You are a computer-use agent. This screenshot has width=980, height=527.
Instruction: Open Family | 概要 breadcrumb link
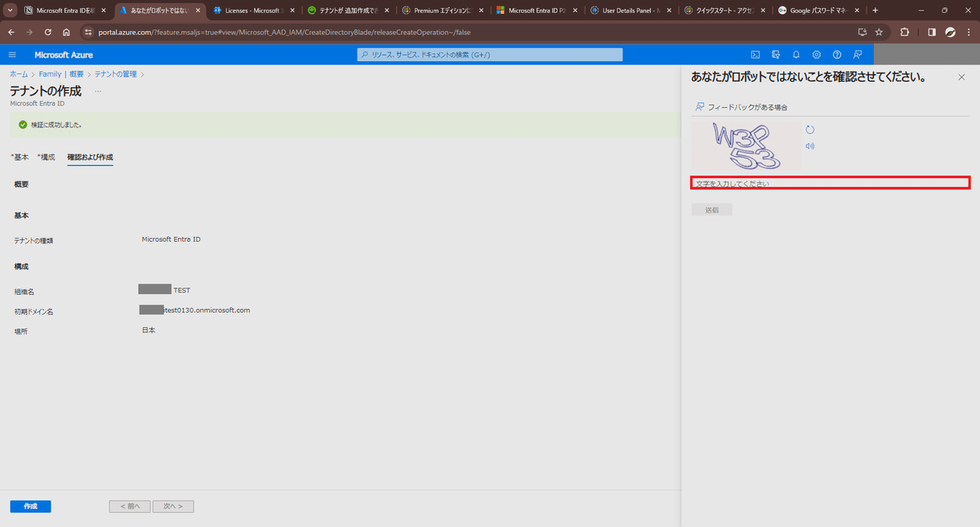pos(61,74)
